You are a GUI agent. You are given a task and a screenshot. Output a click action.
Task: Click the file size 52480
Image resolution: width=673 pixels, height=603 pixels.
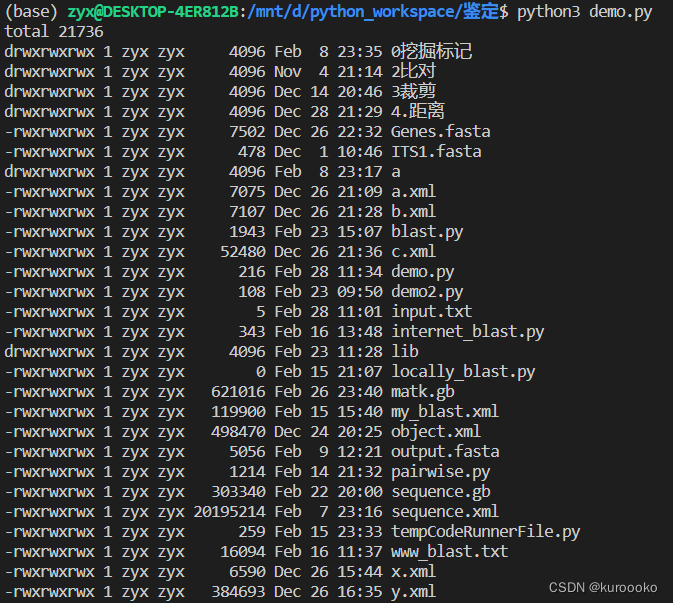click(x=243, y=252)
